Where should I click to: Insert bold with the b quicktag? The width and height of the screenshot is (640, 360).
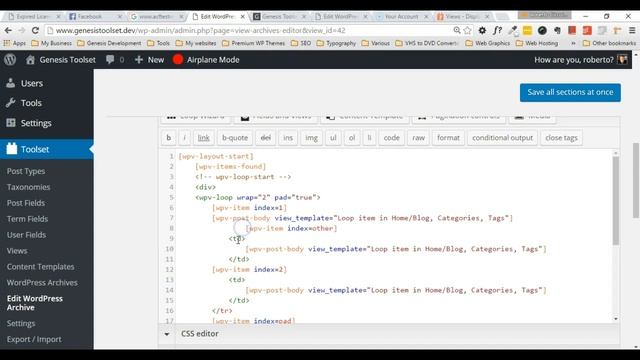169,138
